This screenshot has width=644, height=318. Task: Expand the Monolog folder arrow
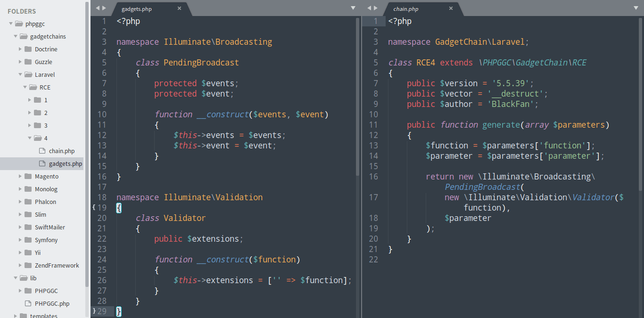point(20,189)
